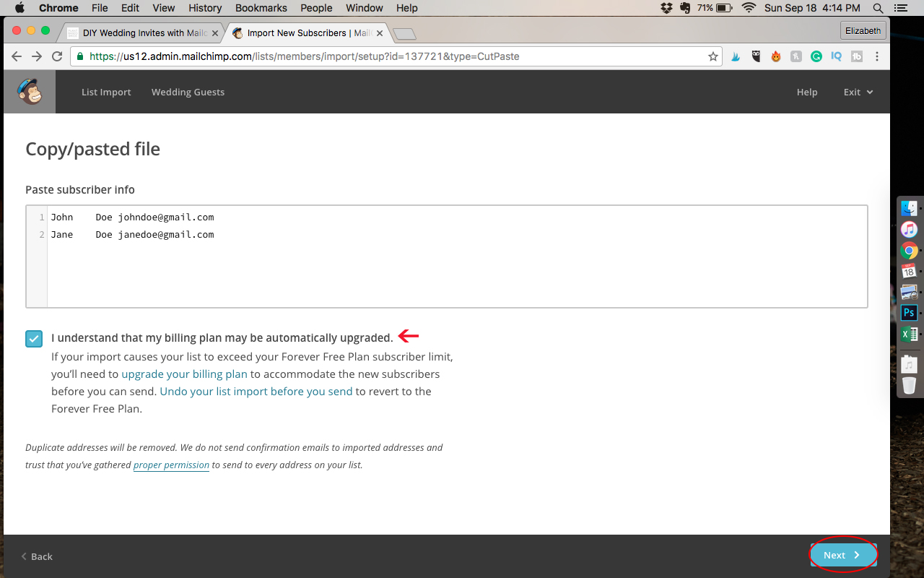Open the Hootsuite owl extension

click(x=756, y=56)
